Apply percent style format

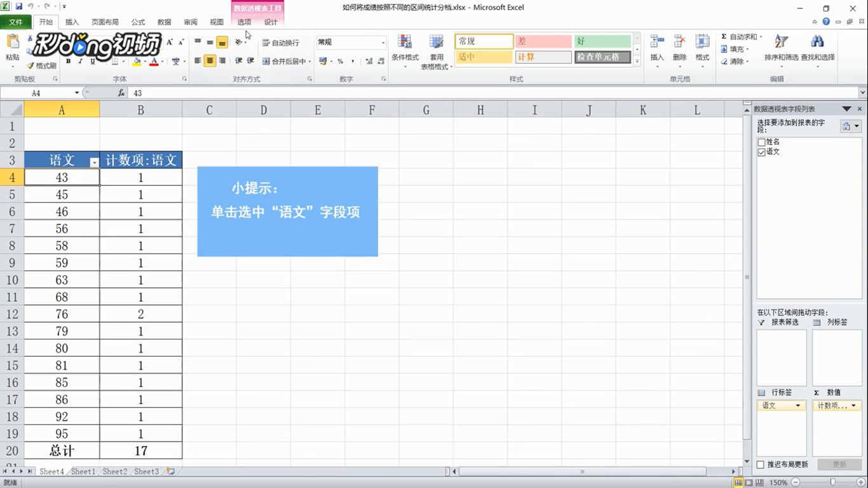[340, 61]
